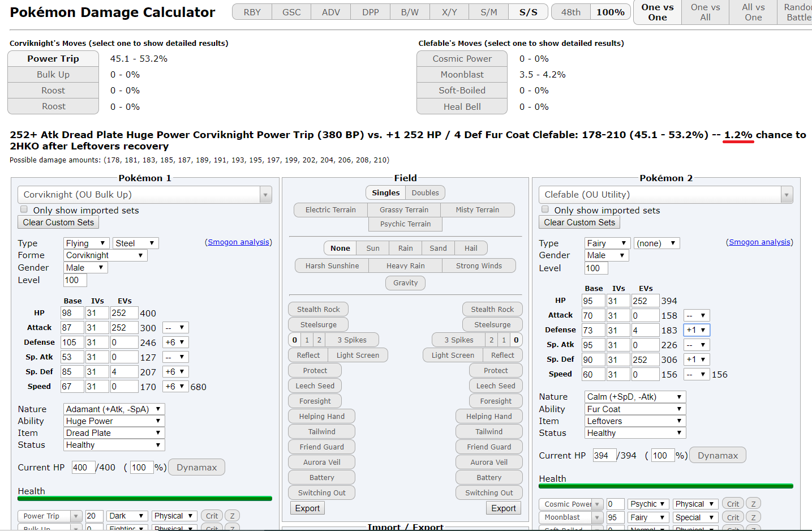
Task: Click Dynamax button for Corviknight
Action: point(196,468)
